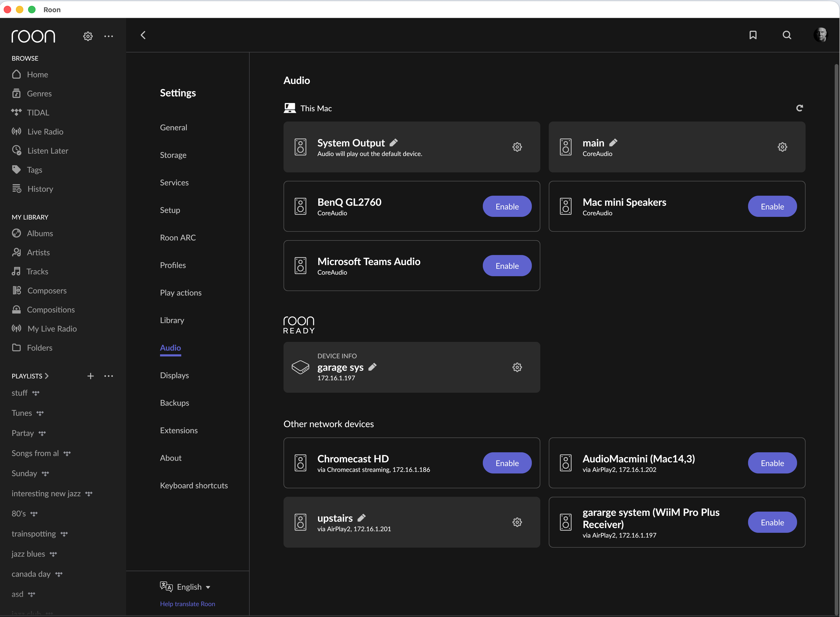Open settings gear next to Roon logo
The image size is (840, 617).
pos(88,36)
